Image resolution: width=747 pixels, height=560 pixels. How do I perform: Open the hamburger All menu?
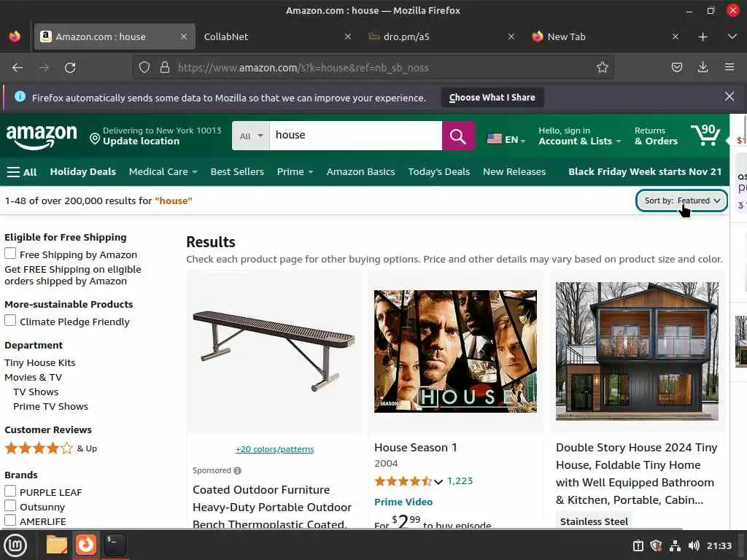pyautogui.click(x=21, y=172)
